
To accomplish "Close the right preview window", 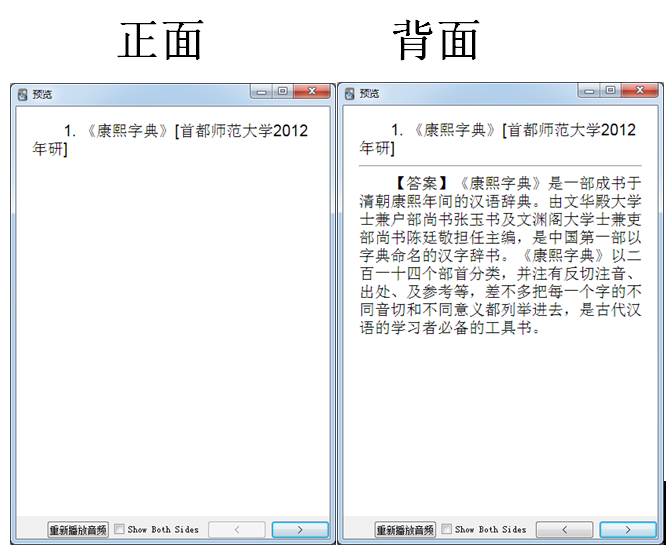I will pyautogui.click(x=640, y=90).
